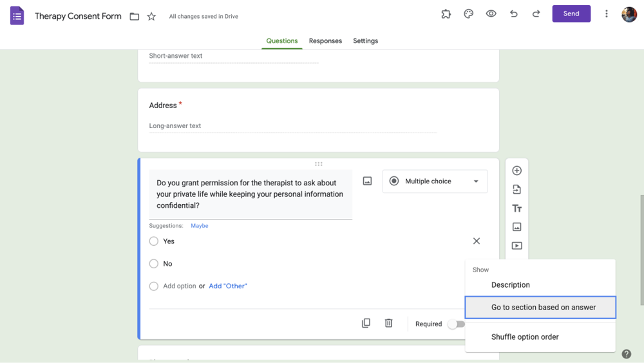Viewport: 644px width, 363px height.
Task: Click the import questions icon
Action: tap(516, 189)
